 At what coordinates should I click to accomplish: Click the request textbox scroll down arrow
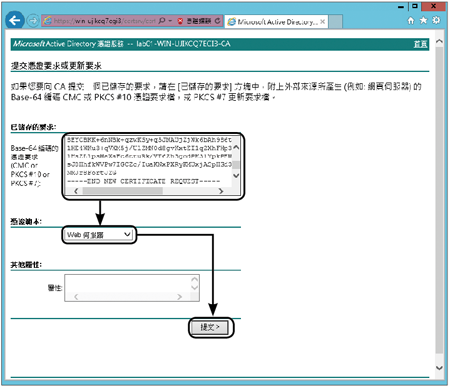[236, 175]
